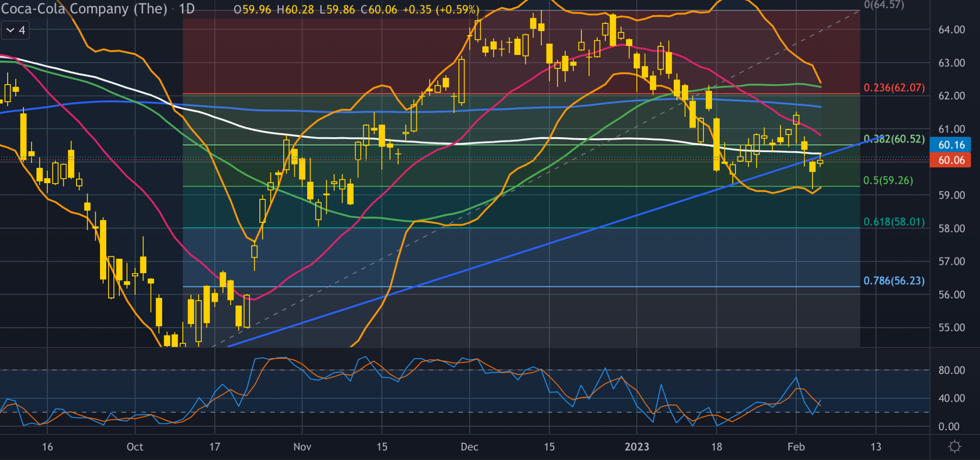
Task: Click the 57.00 price axis value
Action: coord(951,262)
